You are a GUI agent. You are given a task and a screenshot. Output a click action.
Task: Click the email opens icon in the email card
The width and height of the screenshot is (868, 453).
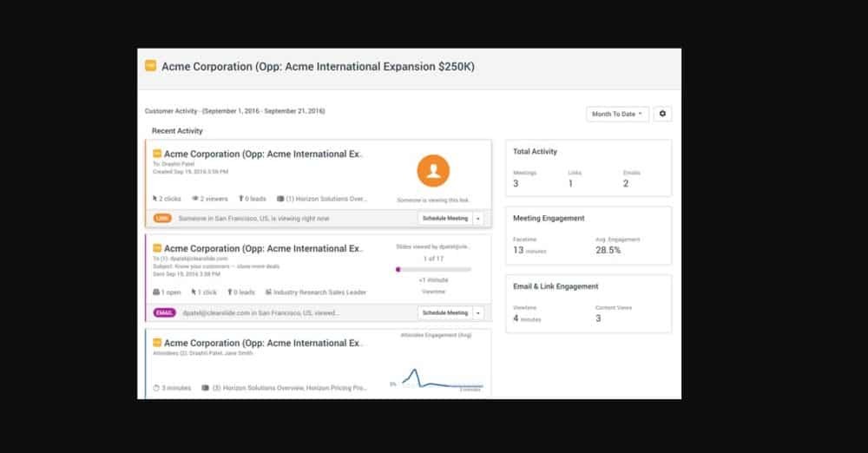click(156, 292)
